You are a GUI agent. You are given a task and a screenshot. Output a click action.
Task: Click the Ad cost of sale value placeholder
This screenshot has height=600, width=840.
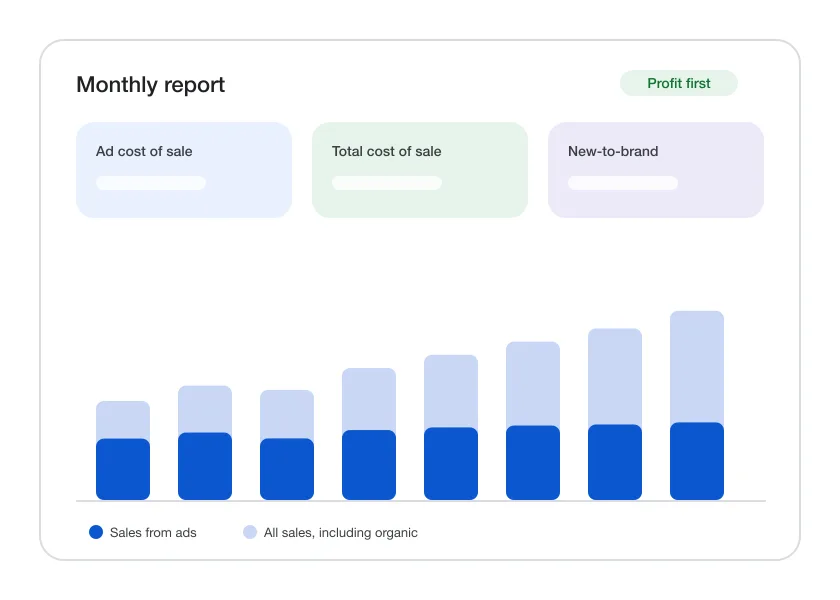151,183
